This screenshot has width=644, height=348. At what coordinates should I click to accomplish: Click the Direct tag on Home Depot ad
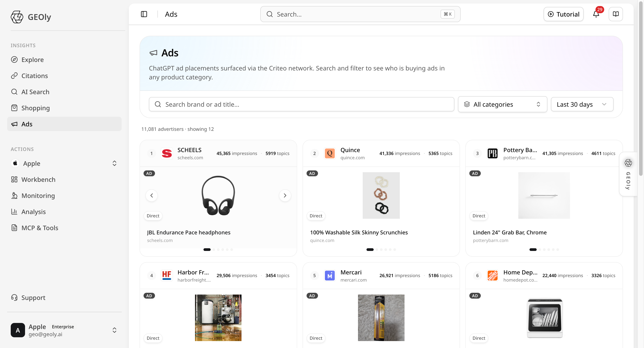coord(479,338)
